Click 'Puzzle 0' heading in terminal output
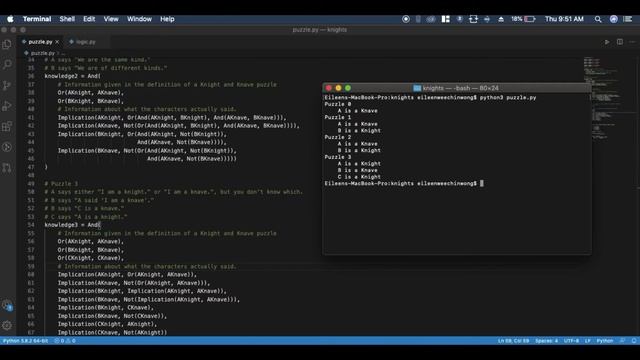This screenshot has height=360, width=640. pos(338,104)
